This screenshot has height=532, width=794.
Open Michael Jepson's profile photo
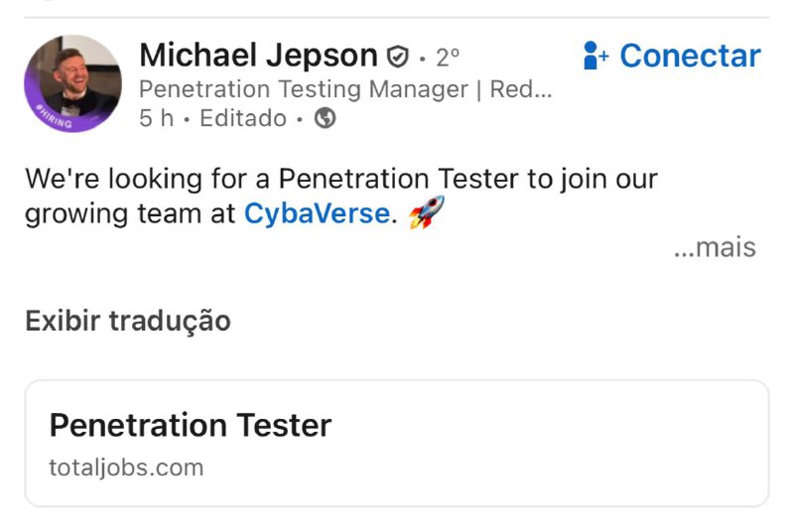[74, 79]
